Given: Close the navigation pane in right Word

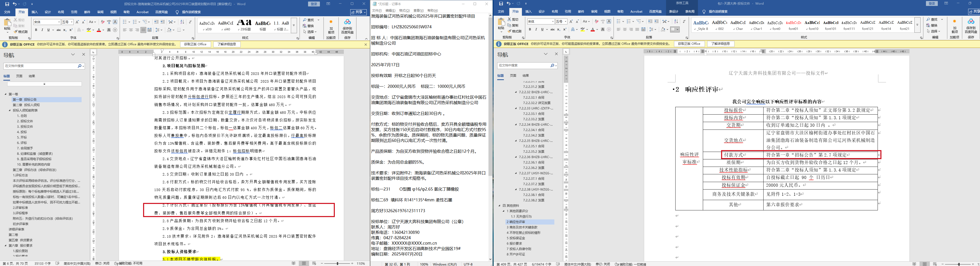Looking at the screenshot, I should point(556,54).
